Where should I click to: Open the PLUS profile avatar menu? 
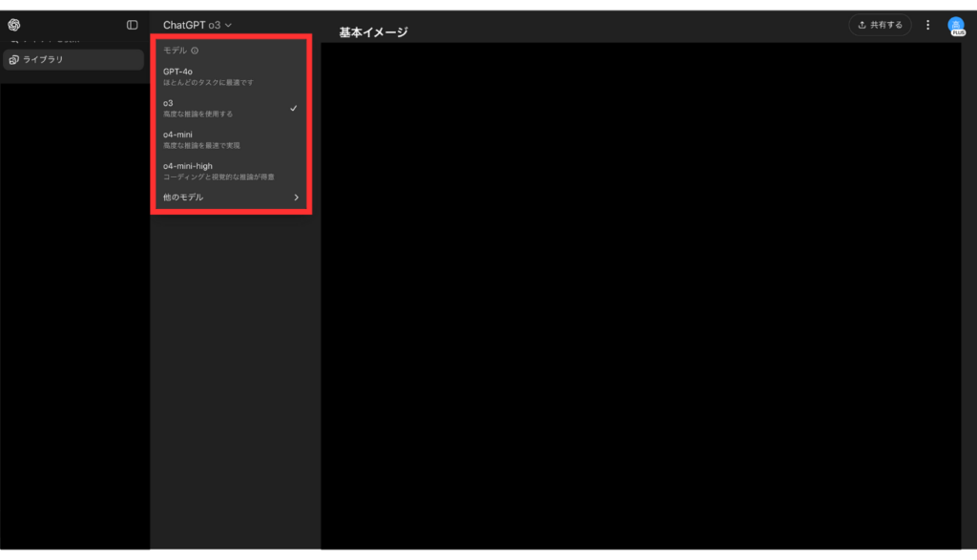point(956,26)
